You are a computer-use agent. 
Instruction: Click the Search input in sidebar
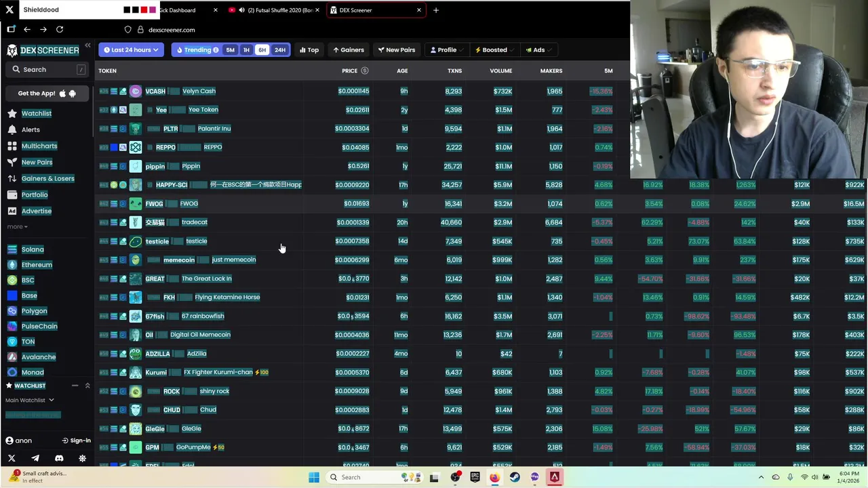click(47, 69)
